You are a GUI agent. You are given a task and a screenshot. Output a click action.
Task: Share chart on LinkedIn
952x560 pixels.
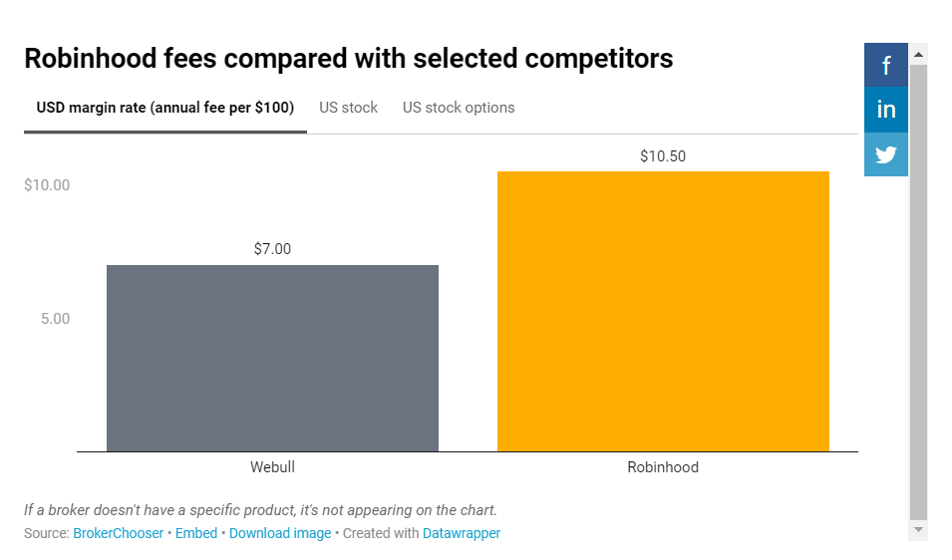[x=885, y=110]
